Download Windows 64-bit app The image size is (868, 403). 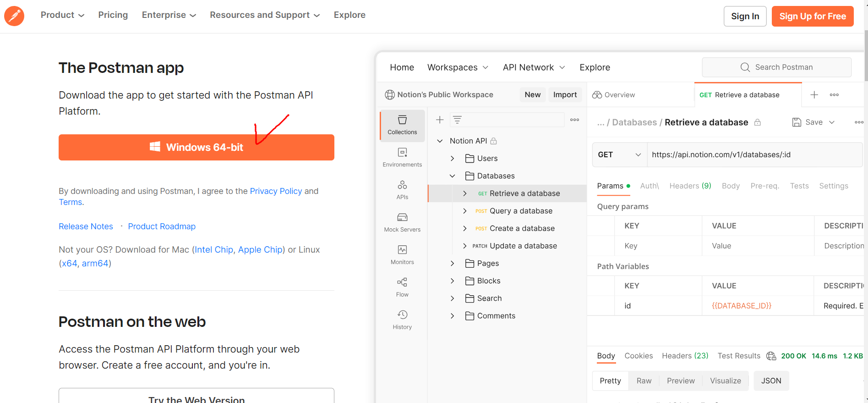pyautogui.click(x=197, y=148)
